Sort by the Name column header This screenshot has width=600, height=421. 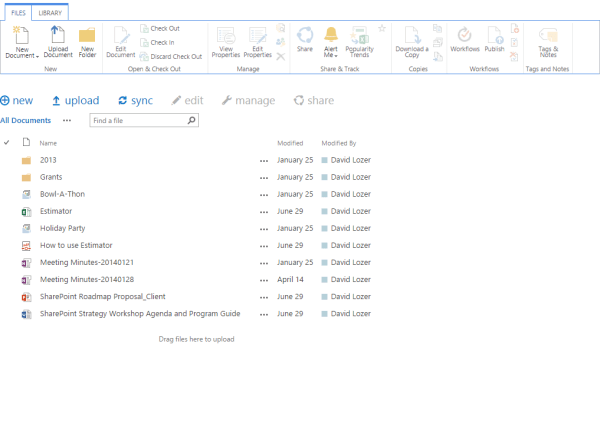(x=48, y=143)
